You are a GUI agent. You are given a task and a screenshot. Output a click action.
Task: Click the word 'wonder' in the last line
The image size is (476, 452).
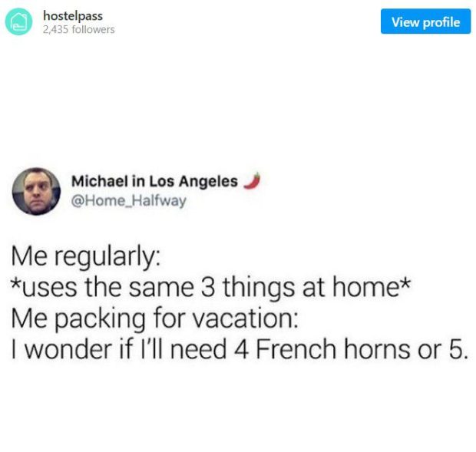click(68, 350)
